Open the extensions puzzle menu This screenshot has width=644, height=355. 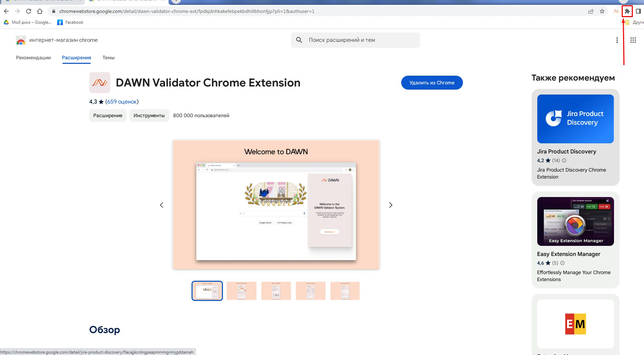pyautogui.click(x=627, y=11)
